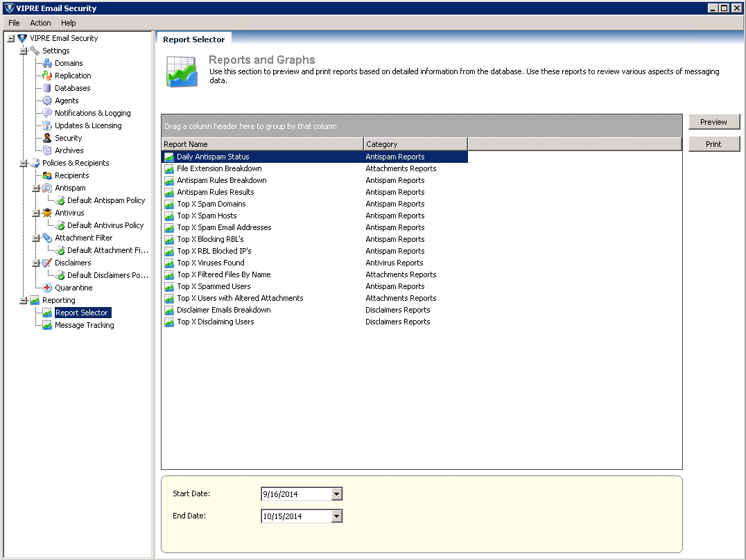Click the VIPRE Email Security root shield icon

tap(22, 38)
